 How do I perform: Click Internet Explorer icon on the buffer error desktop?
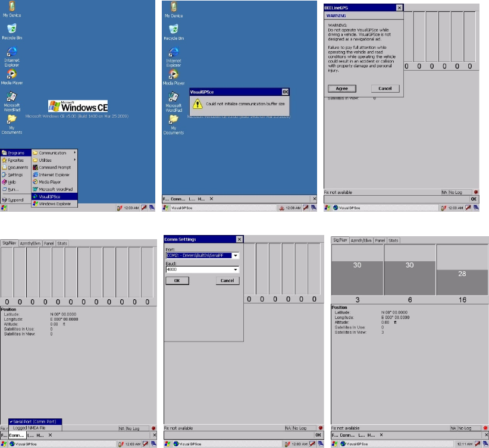coord(174,57)
